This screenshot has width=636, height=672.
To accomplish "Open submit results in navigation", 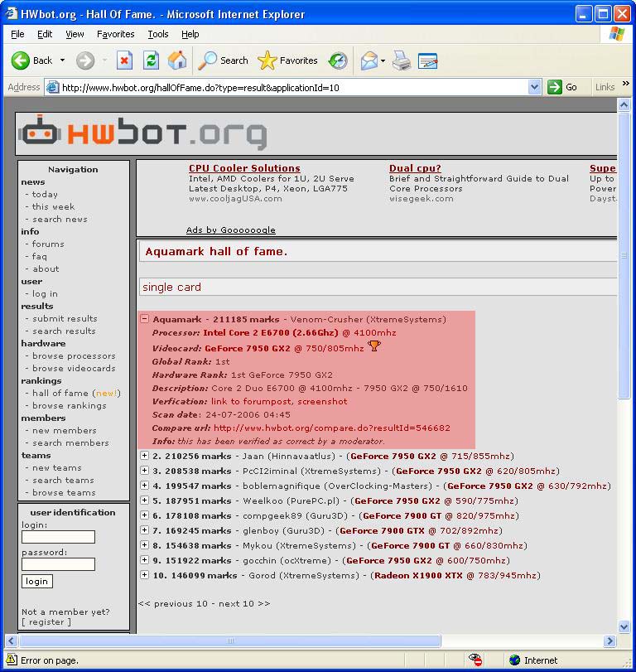I will [65, 318].
